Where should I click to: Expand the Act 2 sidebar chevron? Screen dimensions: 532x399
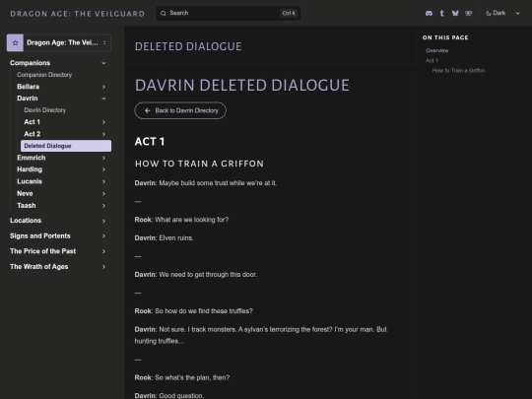103,134
